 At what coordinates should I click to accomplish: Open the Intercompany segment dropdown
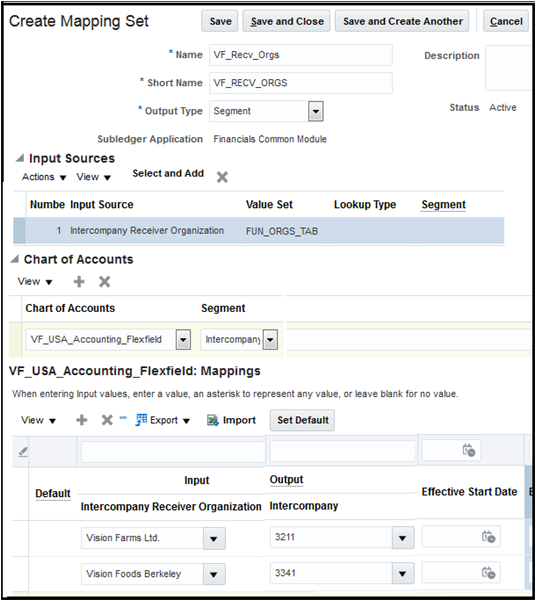[270, 340]
